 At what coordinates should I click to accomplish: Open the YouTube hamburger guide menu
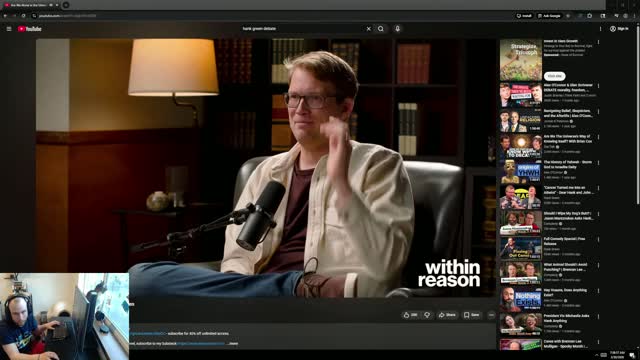[x=9, y=29]
